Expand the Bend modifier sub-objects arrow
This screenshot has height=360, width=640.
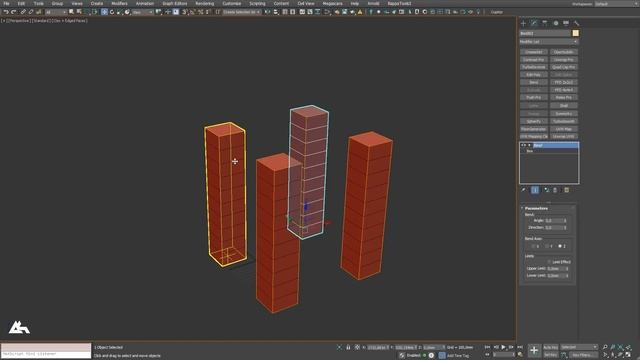tap(529, 145)
